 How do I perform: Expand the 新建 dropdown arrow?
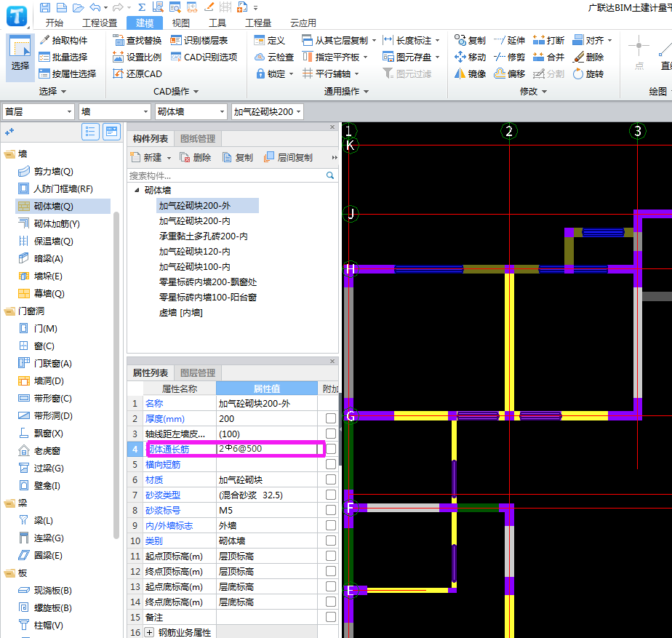coord(169,158)
